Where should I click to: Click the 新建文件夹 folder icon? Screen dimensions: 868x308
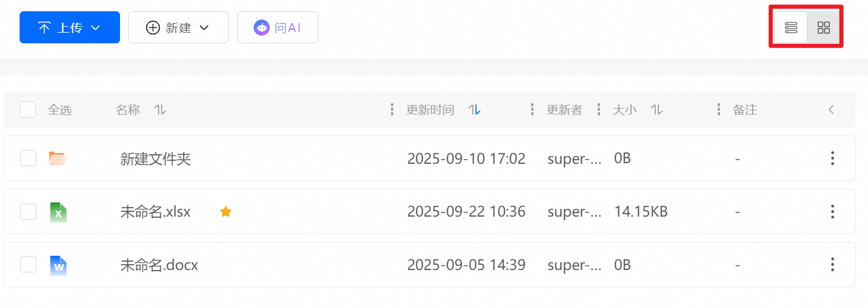coord(58,158)
